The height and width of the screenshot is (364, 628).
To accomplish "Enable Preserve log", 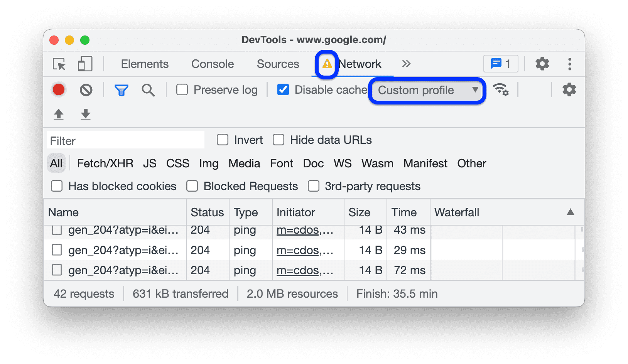I will point(182,89).
